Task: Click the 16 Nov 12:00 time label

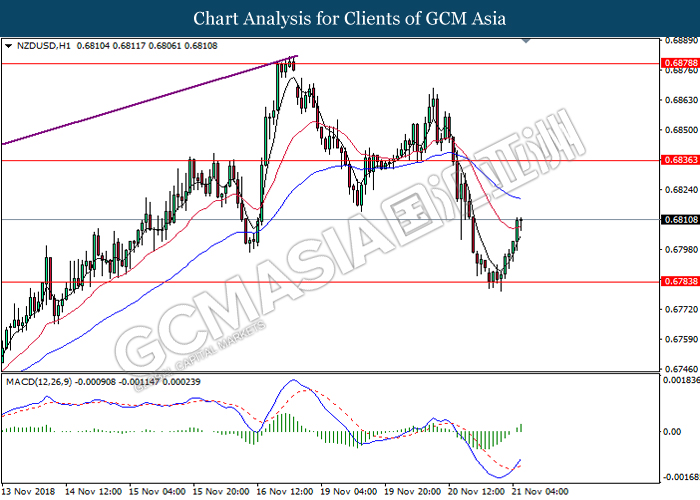Action: click(x=285, y=492)
